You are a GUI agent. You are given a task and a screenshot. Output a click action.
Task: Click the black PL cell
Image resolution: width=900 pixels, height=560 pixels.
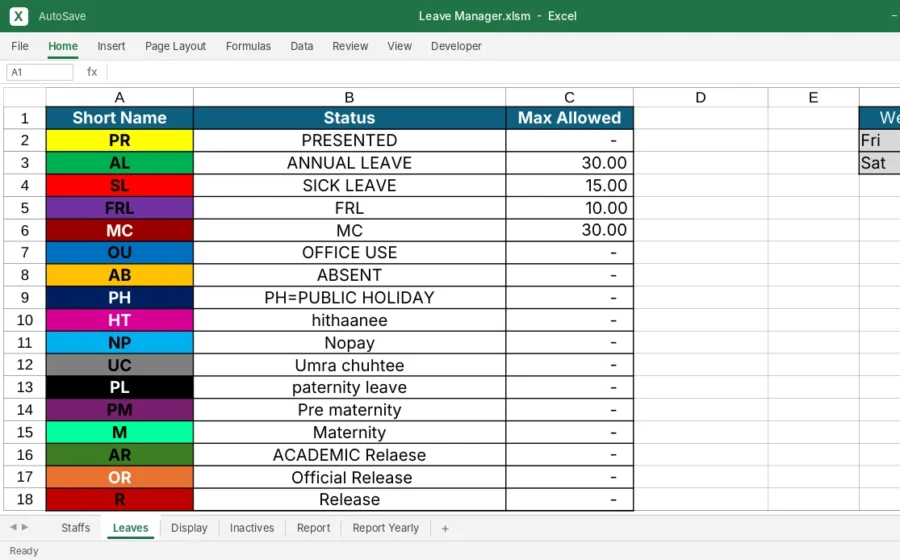point(119,387)
